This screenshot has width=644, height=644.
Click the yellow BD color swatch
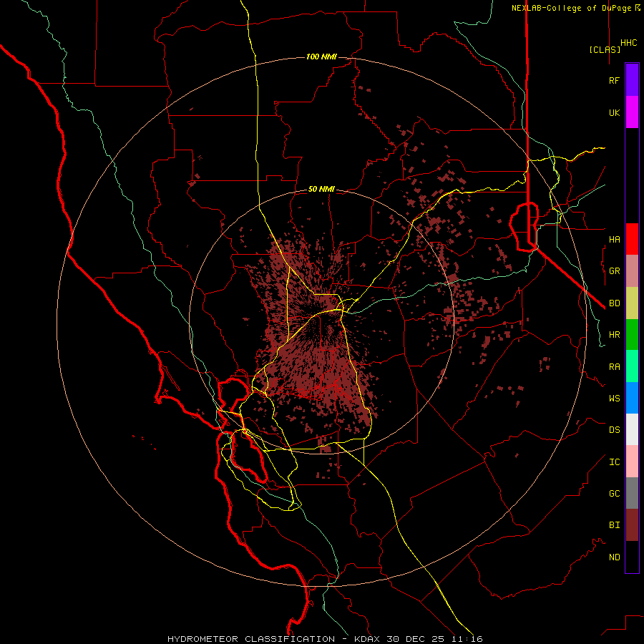pyautogui.click(x=632, y=303)
